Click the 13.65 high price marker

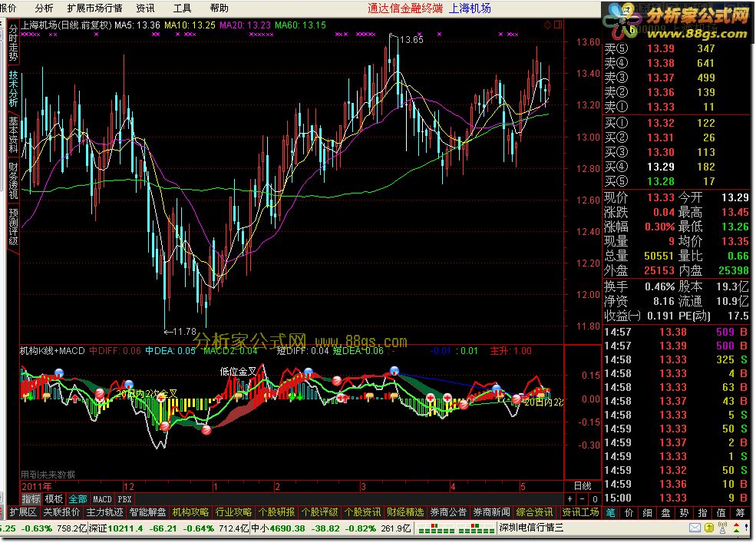pyautogui.click(x=411, y=40)
